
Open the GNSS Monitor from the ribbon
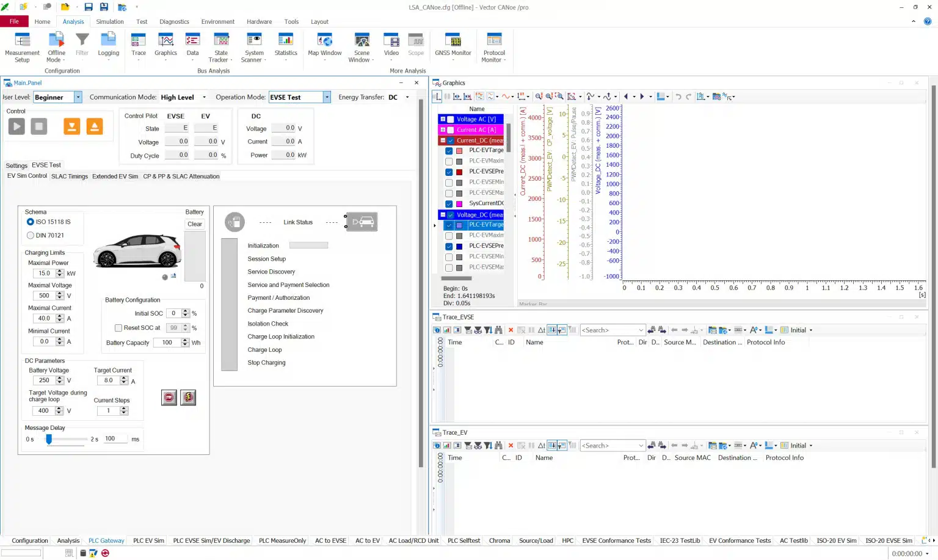point(453,46)
